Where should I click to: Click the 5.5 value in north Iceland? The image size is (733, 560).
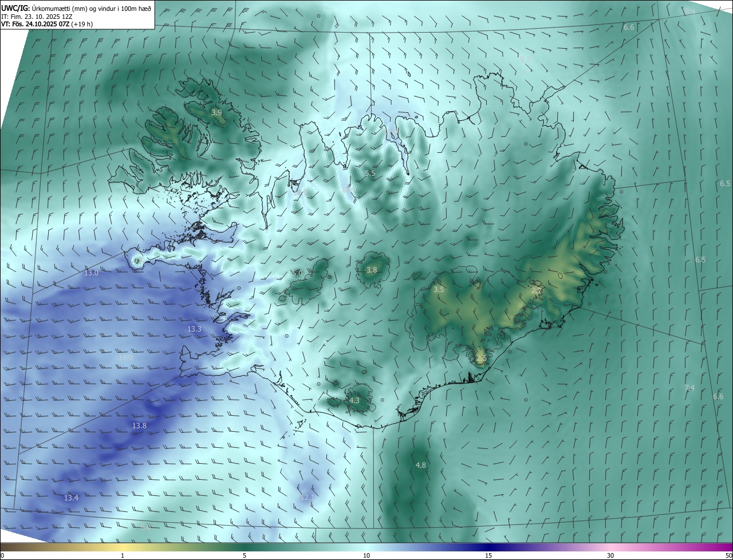click(x=370, y=173)
